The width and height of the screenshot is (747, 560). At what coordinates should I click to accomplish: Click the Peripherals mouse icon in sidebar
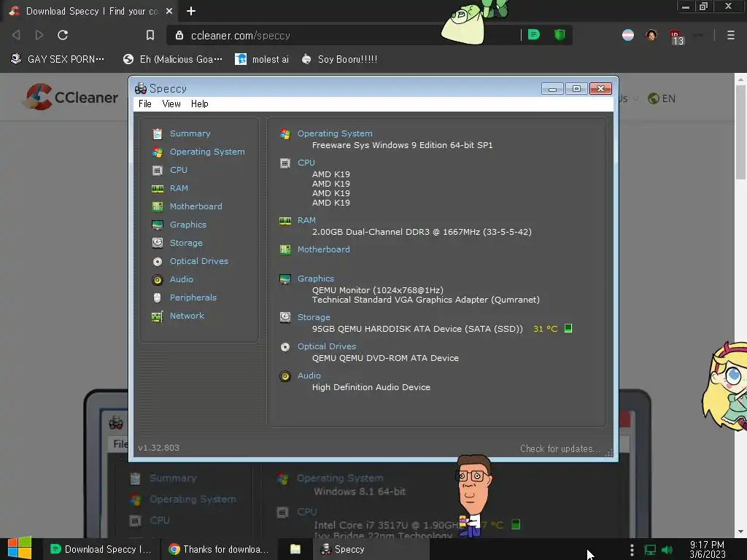(x=158, y=297)
